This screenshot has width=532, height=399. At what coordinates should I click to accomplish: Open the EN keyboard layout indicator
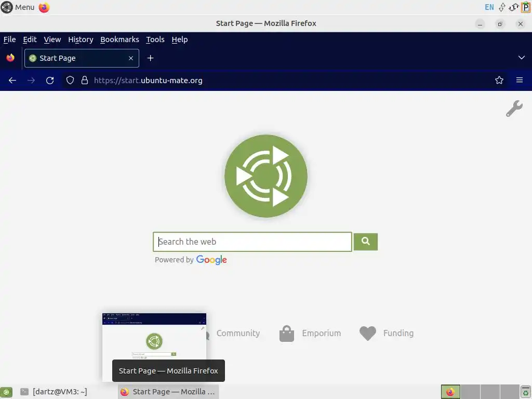(x=489, y=7)
